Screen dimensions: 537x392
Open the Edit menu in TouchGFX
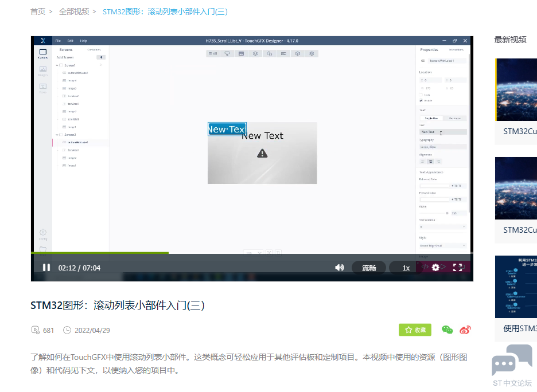click(x=70, y=41)
